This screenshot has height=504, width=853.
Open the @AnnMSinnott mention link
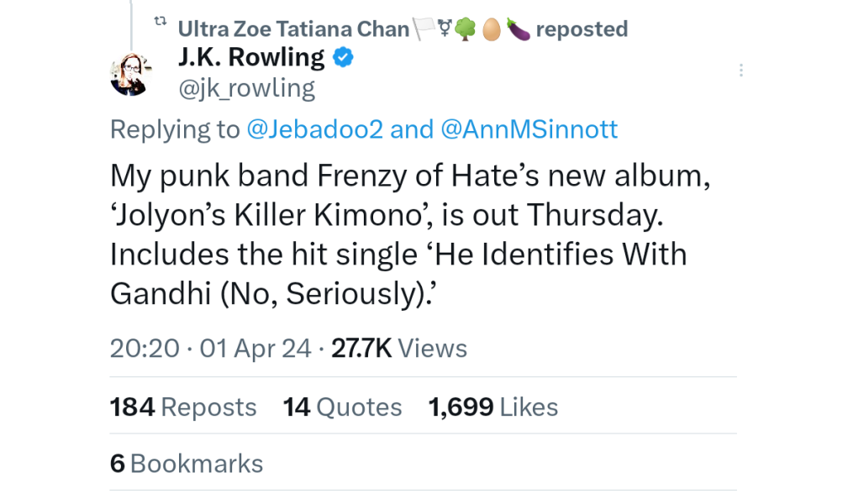pyautogui.click(x=531, y=129)
